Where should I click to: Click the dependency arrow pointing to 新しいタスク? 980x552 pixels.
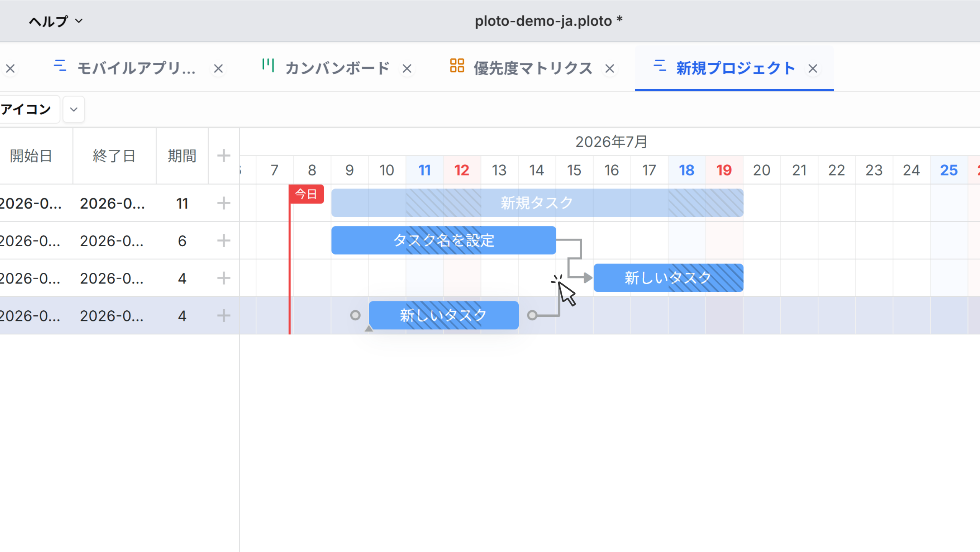pyautogui.click(x=588, y=278)
